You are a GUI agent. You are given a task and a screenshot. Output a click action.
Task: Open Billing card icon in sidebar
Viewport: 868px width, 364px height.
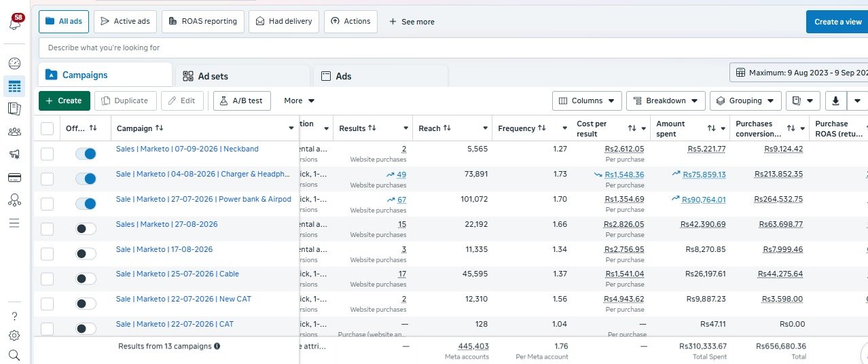[14, 178]
